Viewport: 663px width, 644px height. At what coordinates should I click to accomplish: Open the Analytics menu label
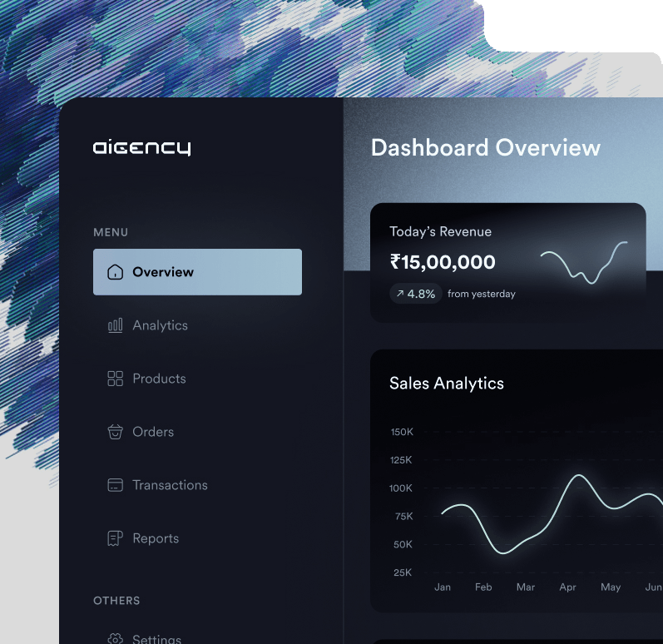(x=160, y=325)
